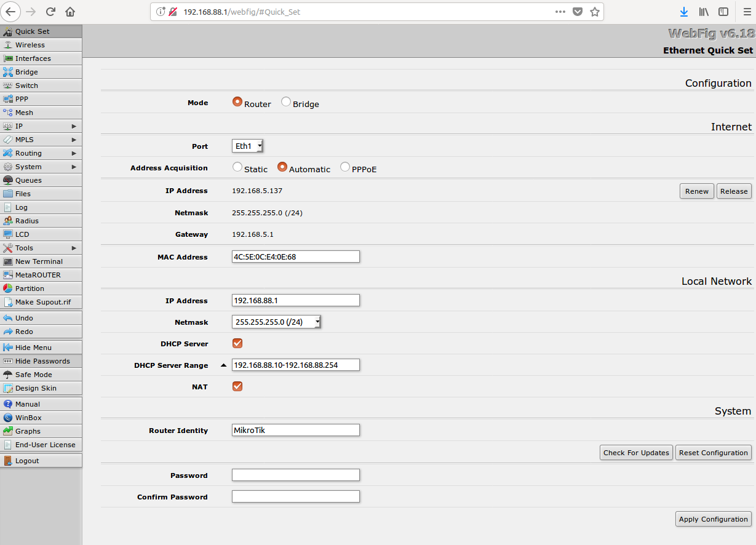The height and width of the screenshot is (545, 756).
Task: Click the Queues icon in sidebar
Action: pyautogui.click(x=8, y=180)
